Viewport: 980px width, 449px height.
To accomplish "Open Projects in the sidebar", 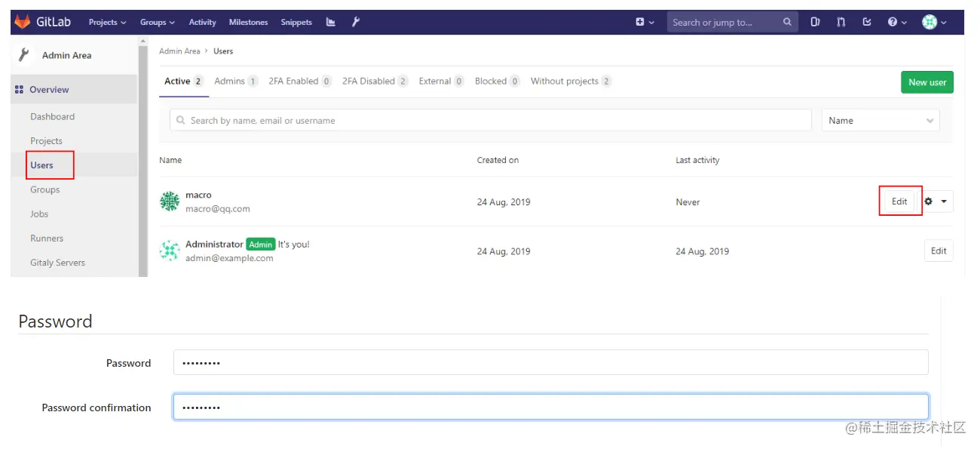I will [x=46, y=141].
